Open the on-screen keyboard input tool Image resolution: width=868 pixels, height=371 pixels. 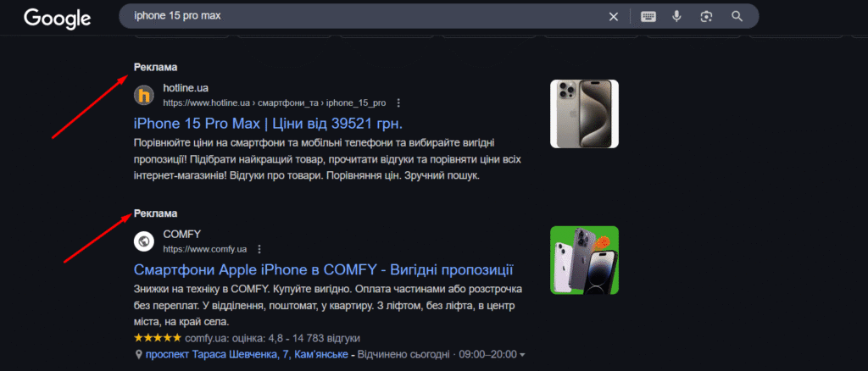point(648,17)
